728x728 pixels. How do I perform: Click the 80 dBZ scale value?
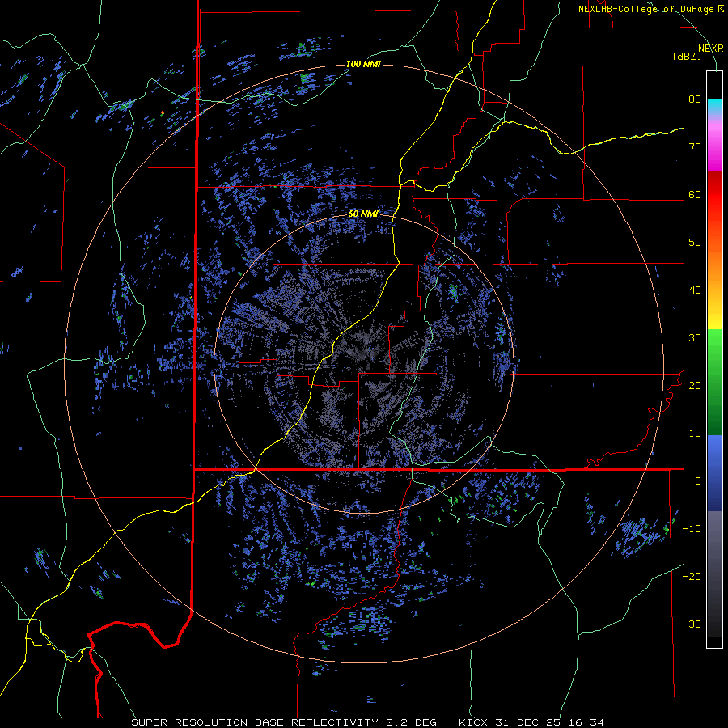(695, 99)
